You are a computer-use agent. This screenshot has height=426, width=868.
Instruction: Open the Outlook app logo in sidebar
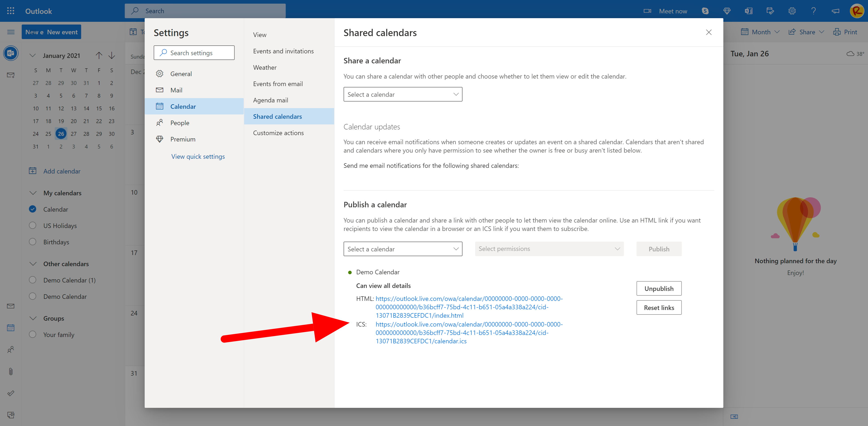(x=11, y=53)
